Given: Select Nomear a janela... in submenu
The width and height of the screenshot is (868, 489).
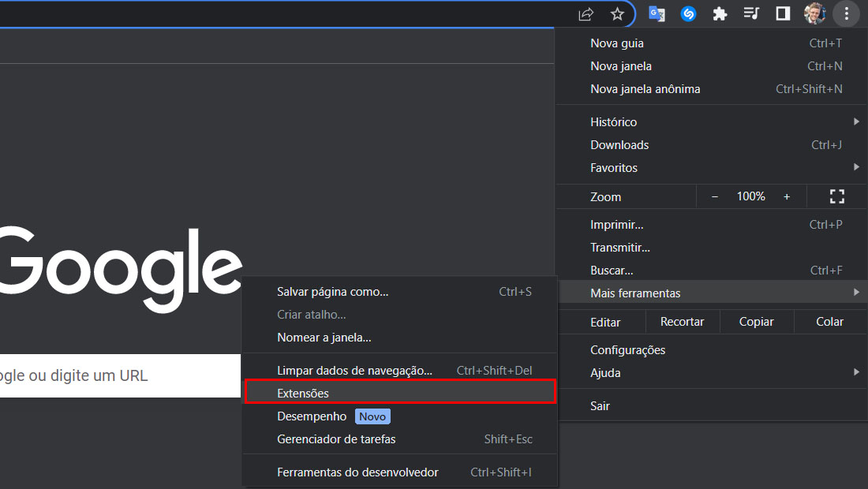Looking at the screenshot, I should coord(400,338).
